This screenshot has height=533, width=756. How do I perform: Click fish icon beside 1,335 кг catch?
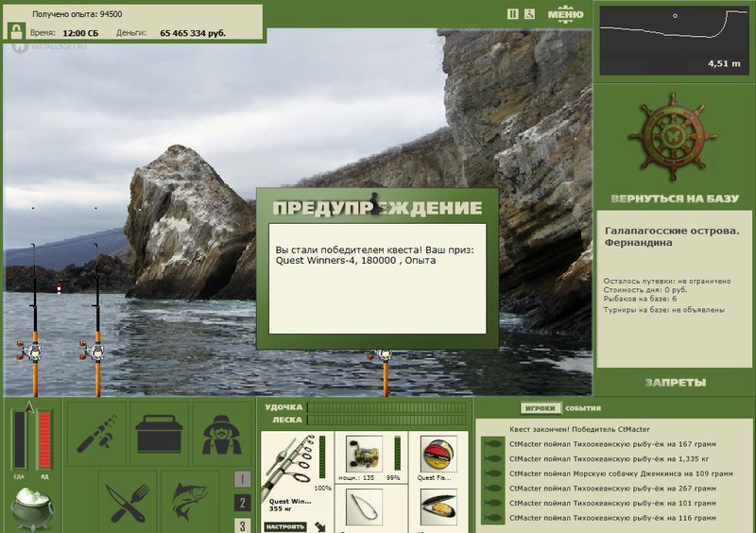coord(492,458)
